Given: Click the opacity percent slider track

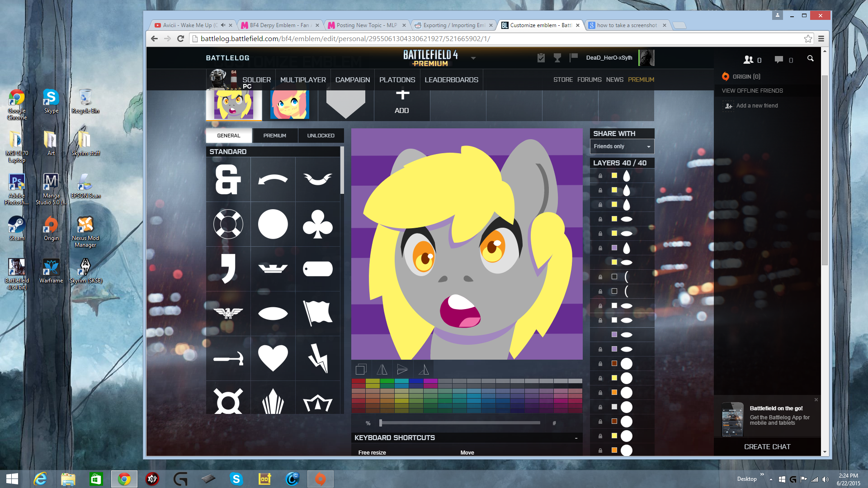Looking at the screenshot, I should 460,423.
